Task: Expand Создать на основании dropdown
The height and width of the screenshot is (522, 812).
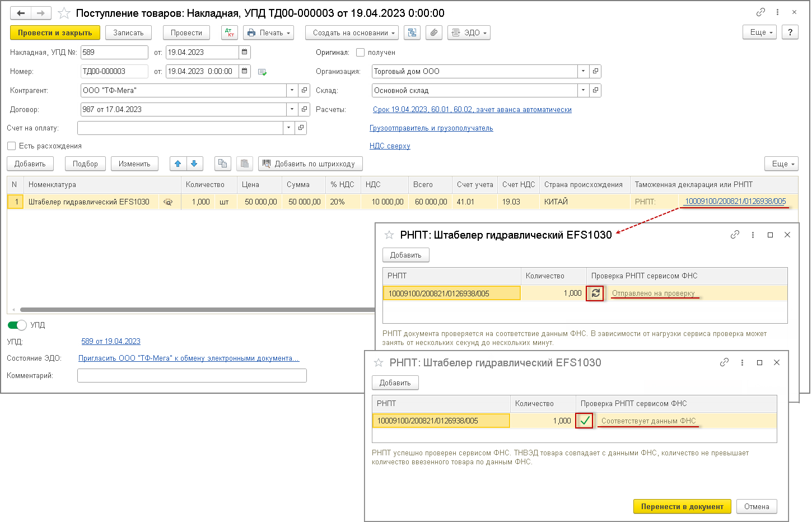Action: pos(352,32)
